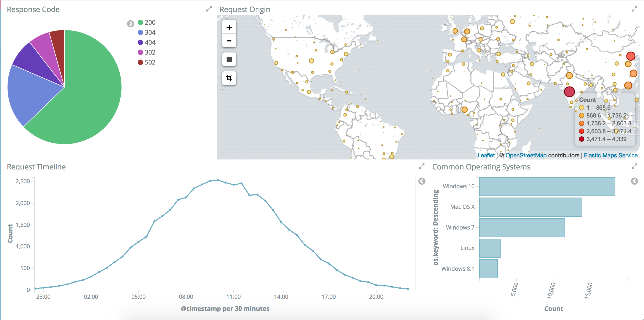644x320 pixels.
Task: Zoom in on the Request Origin map
Action: click(x=229, y=27)
